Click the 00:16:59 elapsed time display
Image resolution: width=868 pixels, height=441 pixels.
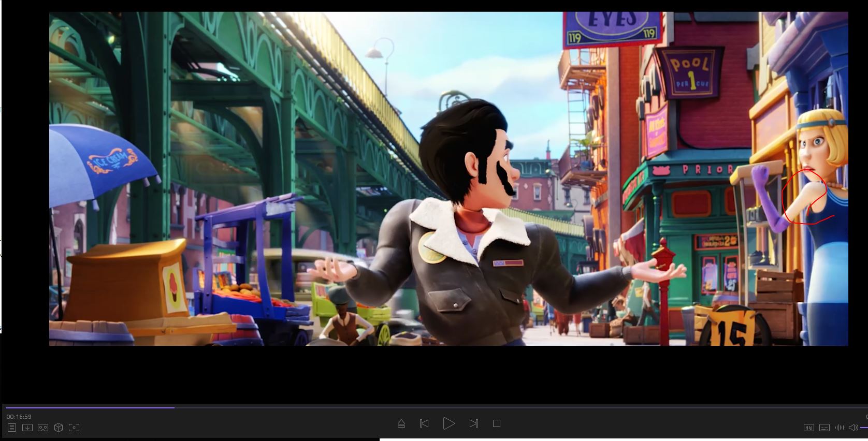[x=19, y=417]
